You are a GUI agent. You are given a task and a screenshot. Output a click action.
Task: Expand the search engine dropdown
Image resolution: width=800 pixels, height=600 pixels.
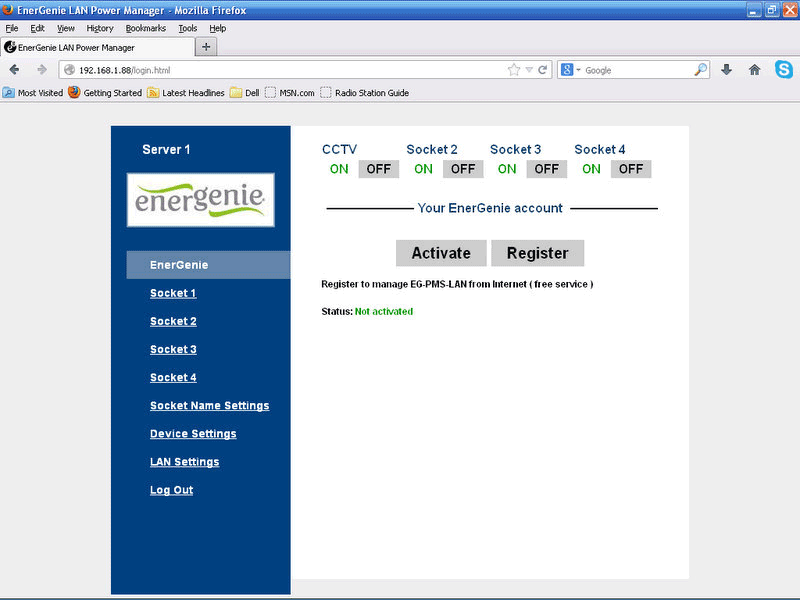[571, 70]
